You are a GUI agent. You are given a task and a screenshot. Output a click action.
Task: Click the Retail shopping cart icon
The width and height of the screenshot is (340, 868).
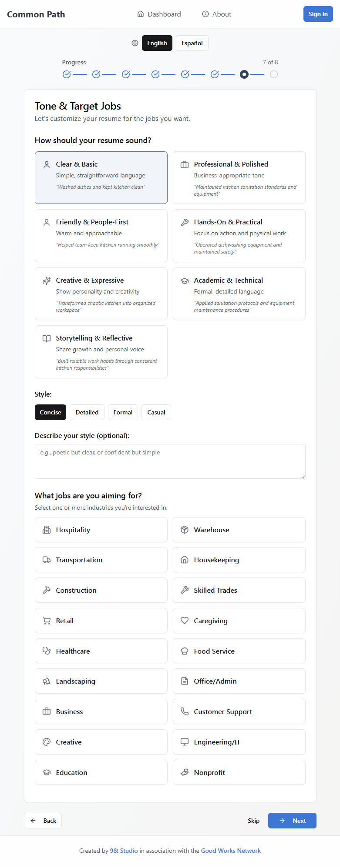[47, 621]
